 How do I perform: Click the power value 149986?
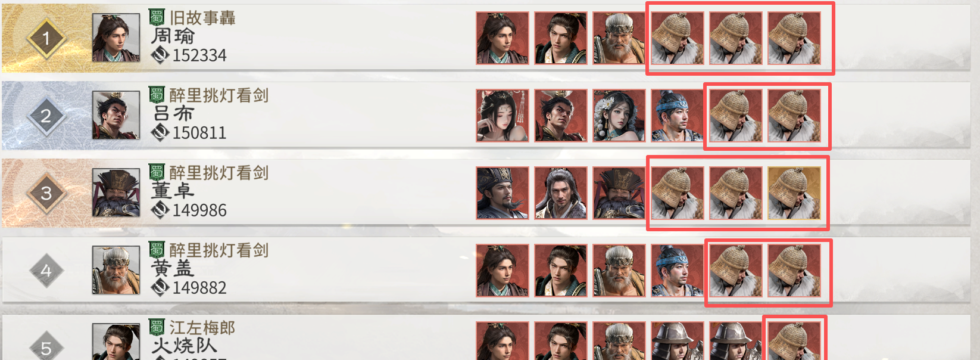tap(199, 210)
